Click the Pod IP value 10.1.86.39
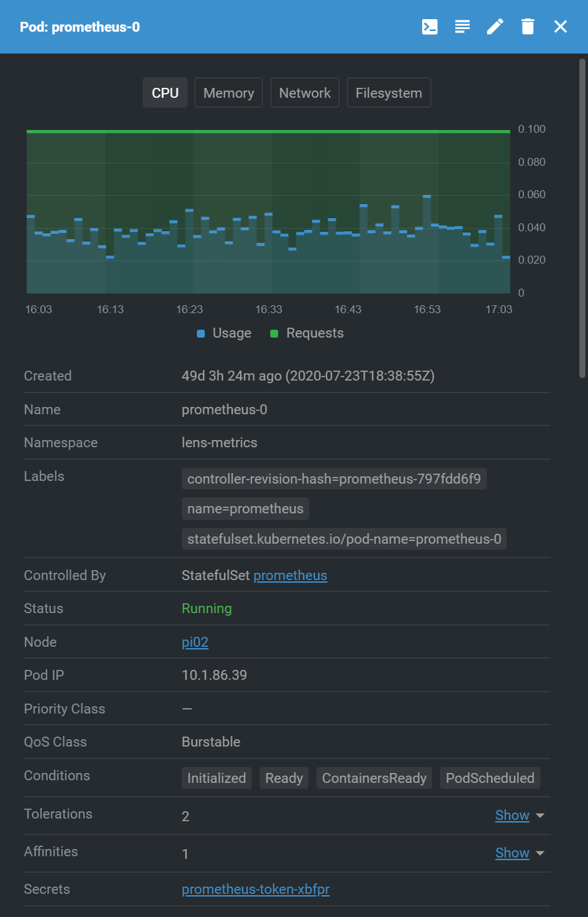This screenshot has height=917, width=588. (x=214, y=675)
